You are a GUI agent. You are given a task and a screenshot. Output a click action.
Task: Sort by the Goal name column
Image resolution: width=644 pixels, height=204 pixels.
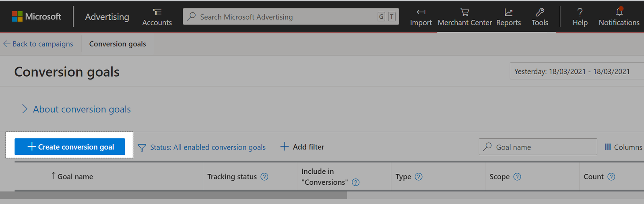[x=72, y=177]
